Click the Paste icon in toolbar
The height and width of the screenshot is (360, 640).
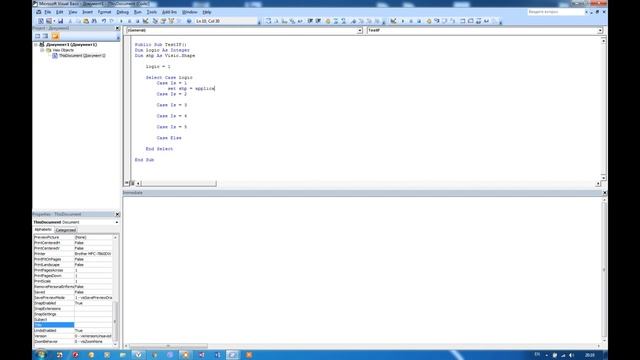pos(86,21)
